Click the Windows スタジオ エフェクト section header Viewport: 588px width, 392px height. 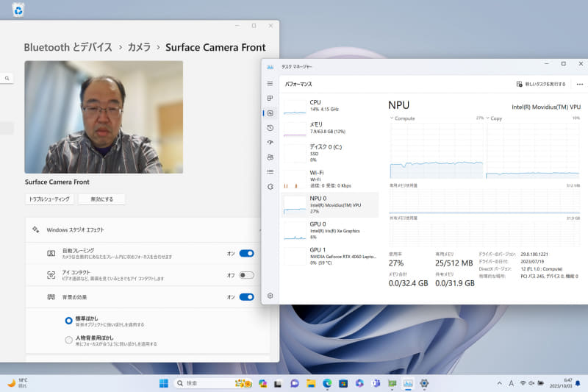(x=144, y=229)
